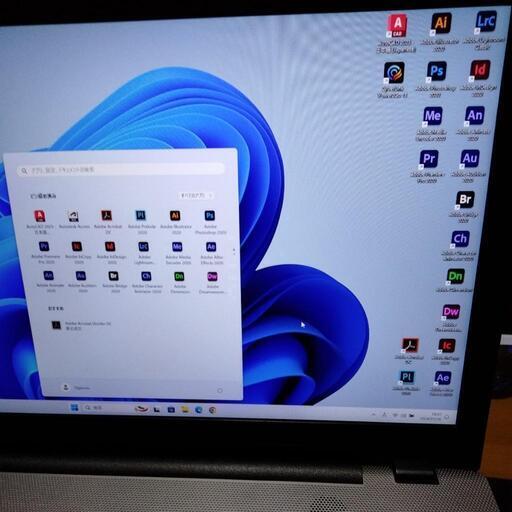Go to next pinned apps page dots
This screenshot has width=512, height=512.
pyautogui.click(x=234, y=252)
